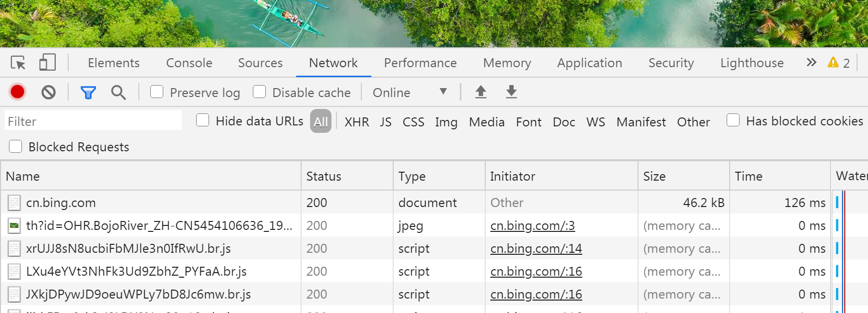The width and height of the screenshot is (868, 313).
Task: Open the cn.bing.com/:14 initiator link
Action: pyautogui.click(x=536, y=248)
